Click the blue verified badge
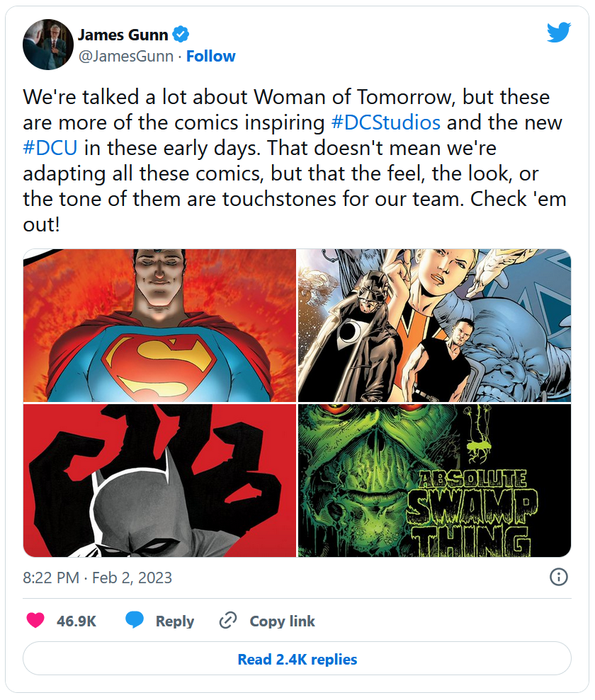 tap(182, 35)
